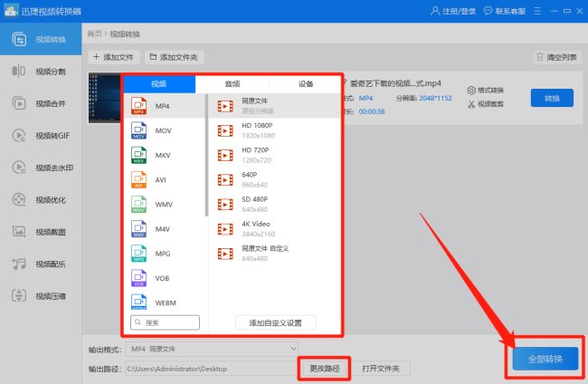Open 视频压缩 video compress tool
Image resolution: width=588 pixels, height=384 pixels.
(41, 296)
